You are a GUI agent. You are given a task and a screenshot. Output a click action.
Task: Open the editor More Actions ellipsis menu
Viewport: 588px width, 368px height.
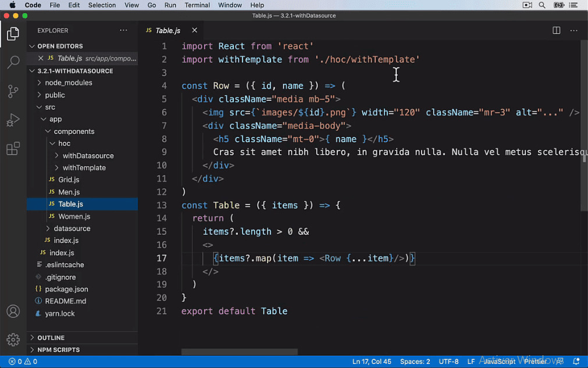click(573, 30)
